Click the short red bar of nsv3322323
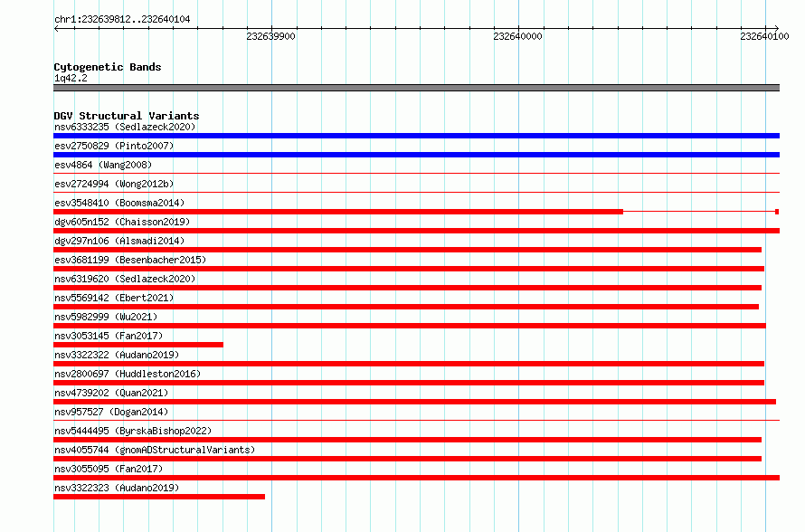 pyautogui.click(x=159, y=497)
